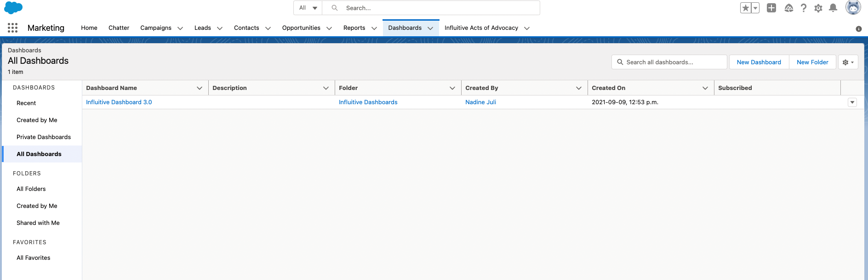Open the Opportunities tab
Image resolution: width=868 pixels, height=280 pixels.
click(x=301, y=28)
